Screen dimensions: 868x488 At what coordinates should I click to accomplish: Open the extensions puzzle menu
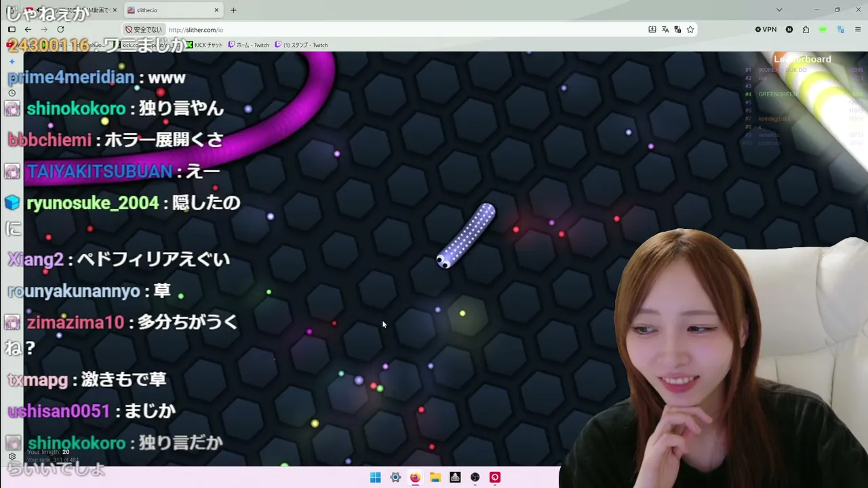806,29
